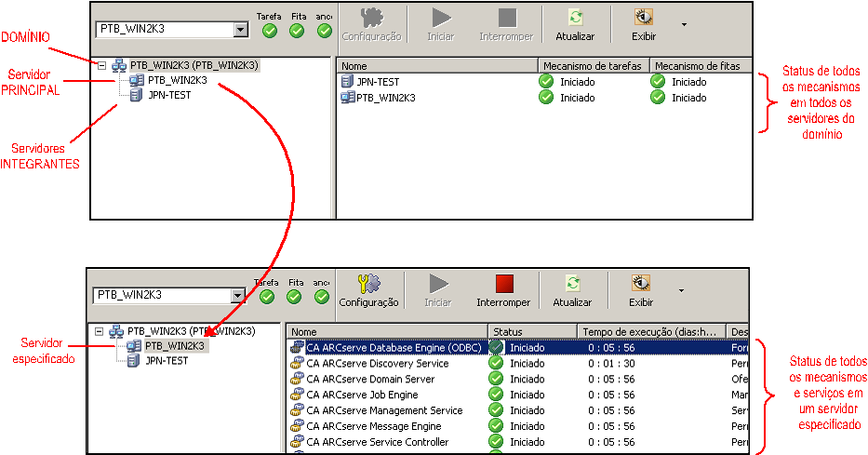Image resolution: width=868 pixels, height=455 pixels.
Task: Click JPN-TEST task engine status icon
Action: [x=546, y=81]
